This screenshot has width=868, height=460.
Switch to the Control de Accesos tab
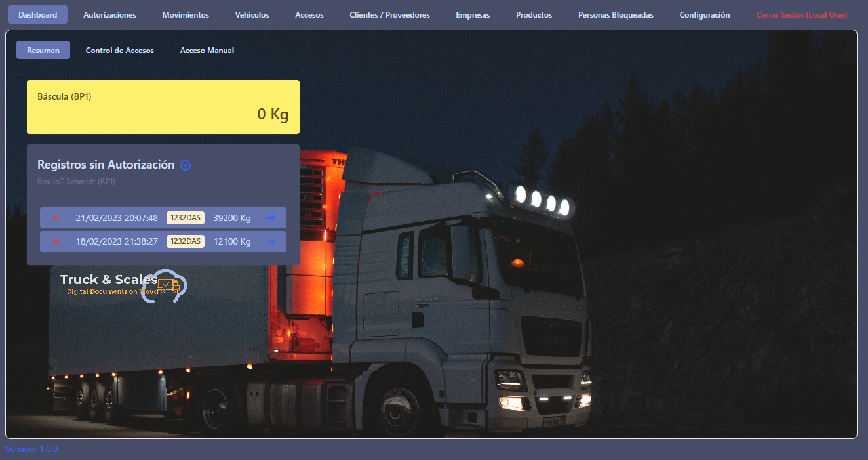pyautogui.click(x=120, y=51)
